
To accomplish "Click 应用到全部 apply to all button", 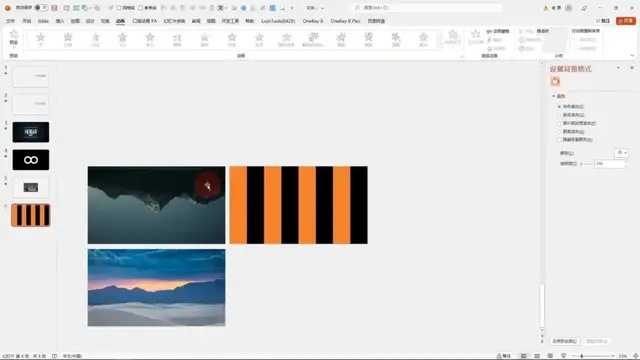I will click(x=565, y=341).
